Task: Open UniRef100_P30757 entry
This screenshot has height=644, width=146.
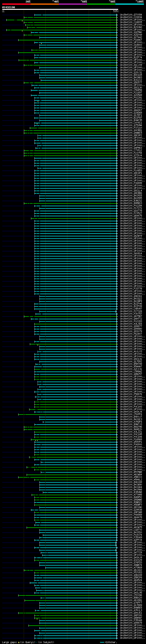Action: point(131,314)
